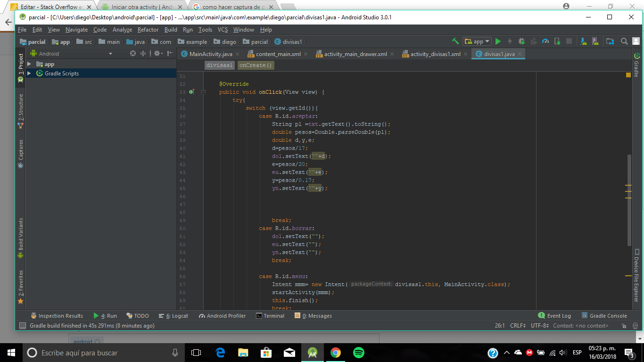The width and height of the screenshot is (644, 362).
Task: Open the File menu
Action: pyautogui.click(x=22, y=30)
